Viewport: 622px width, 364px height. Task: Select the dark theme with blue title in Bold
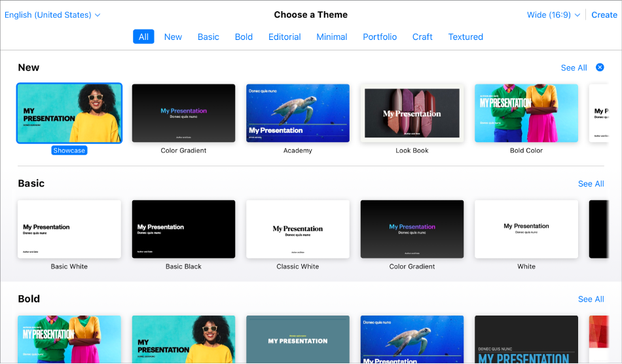coord(526,339)
